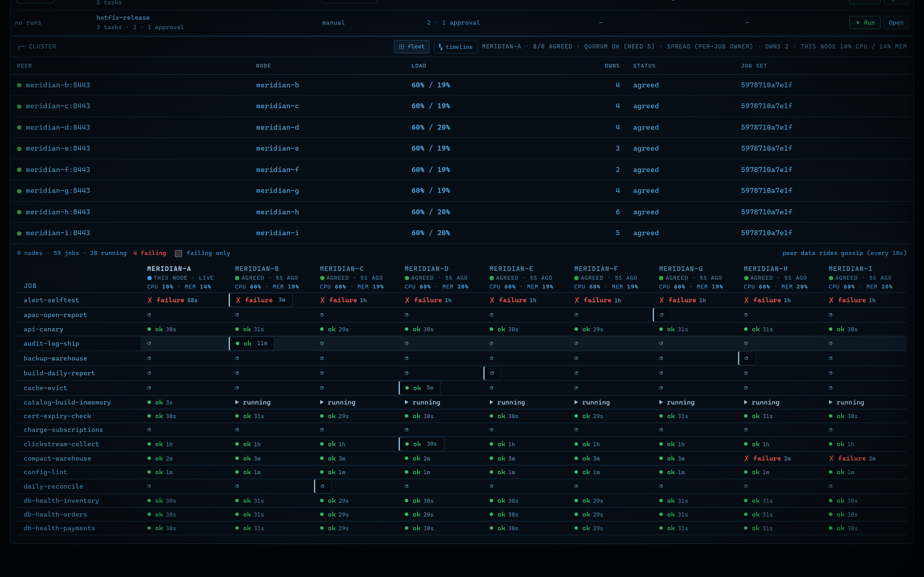The height and width of the screenshot is (577, 924).
Task: Click the ok 5m cell for cache-evict on MERIDIAN-D
Action: coord(420,388)
